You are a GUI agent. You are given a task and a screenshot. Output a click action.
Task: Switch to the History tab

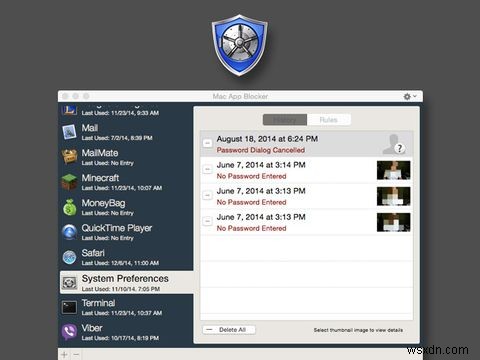pyautogui.click(x=285, y=120)
